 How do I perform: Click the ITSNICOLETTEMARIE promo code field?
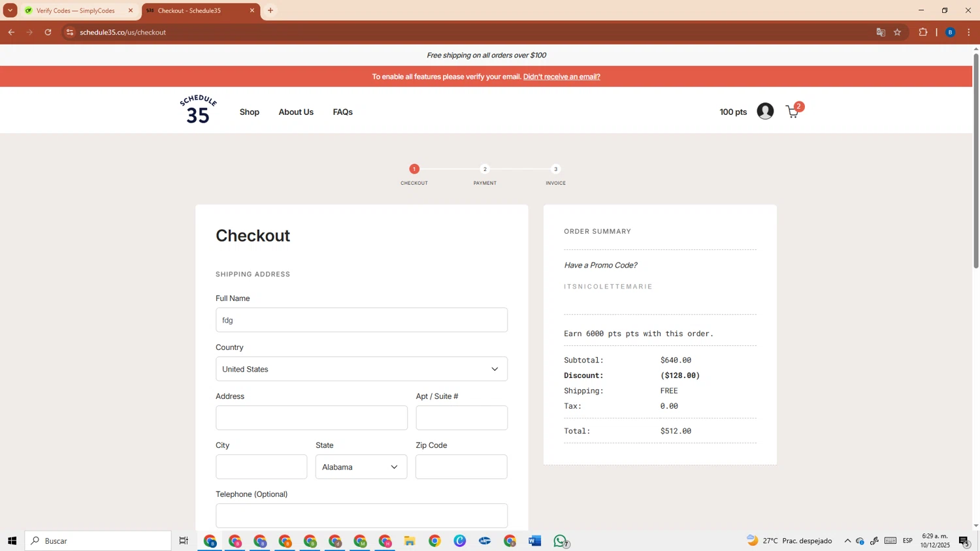660,287
